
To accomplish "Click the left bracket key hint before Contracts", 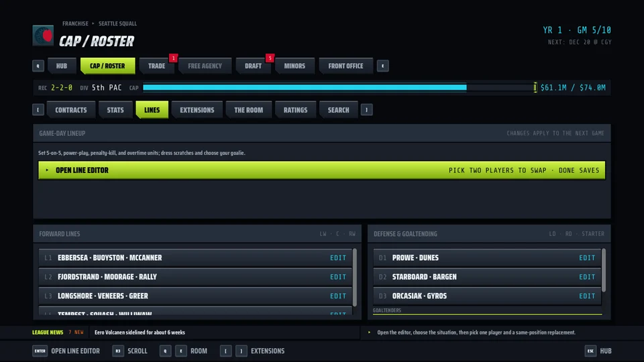I will coord(38,109).
